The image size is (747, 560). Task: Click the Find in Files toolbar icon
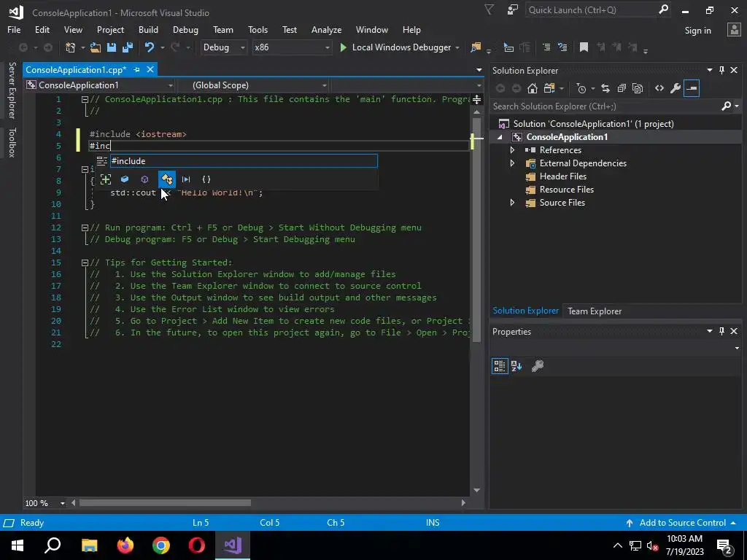click(476, 47)
